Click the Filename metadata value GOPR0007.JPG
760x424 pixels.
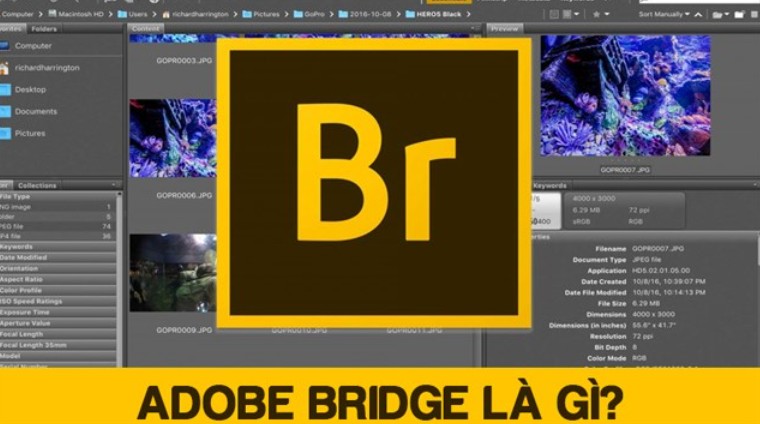pos(658,249)
